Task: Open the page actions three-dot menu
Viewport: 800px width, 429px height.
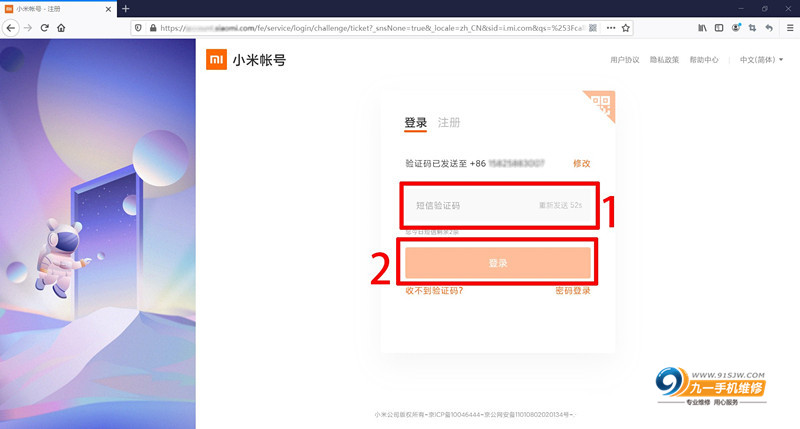Action: point(611,28)
